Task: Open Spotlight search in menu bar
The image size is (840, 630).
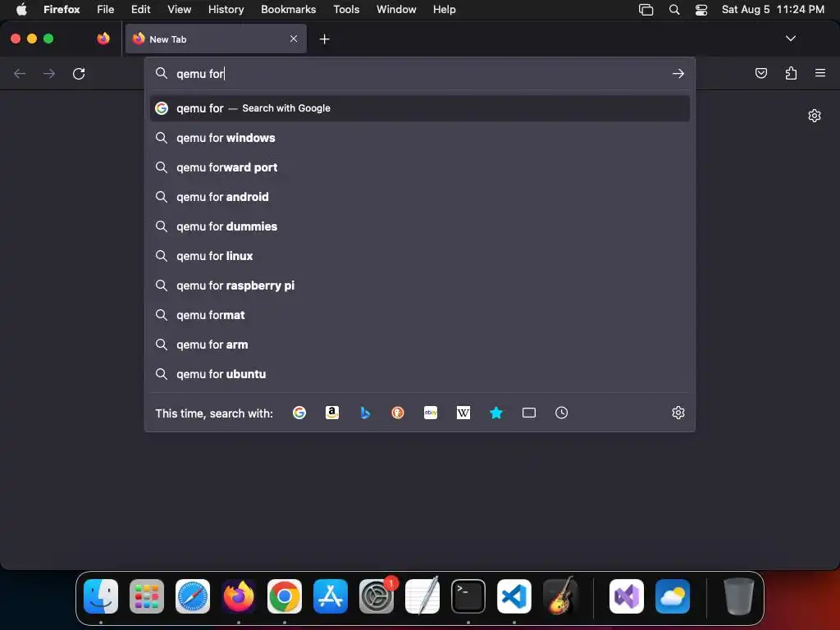Action: [x=674, y=10]
